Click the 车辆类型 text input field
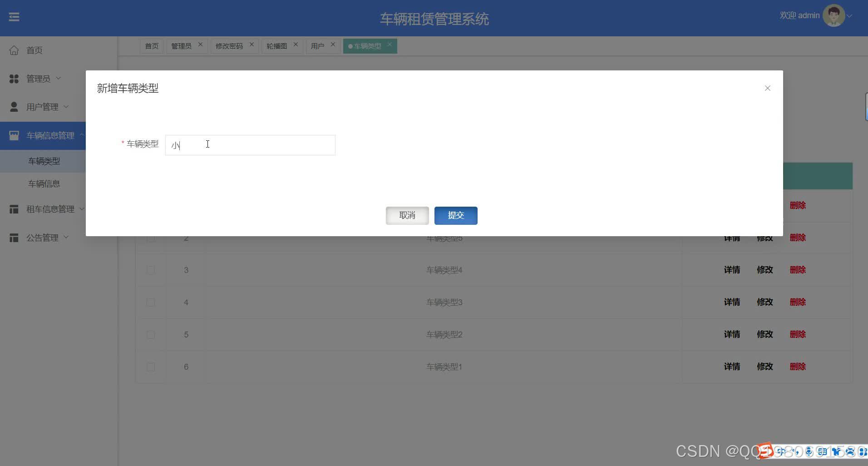The height and width of the screenshot is (466, 868). (x=250, y=145)
